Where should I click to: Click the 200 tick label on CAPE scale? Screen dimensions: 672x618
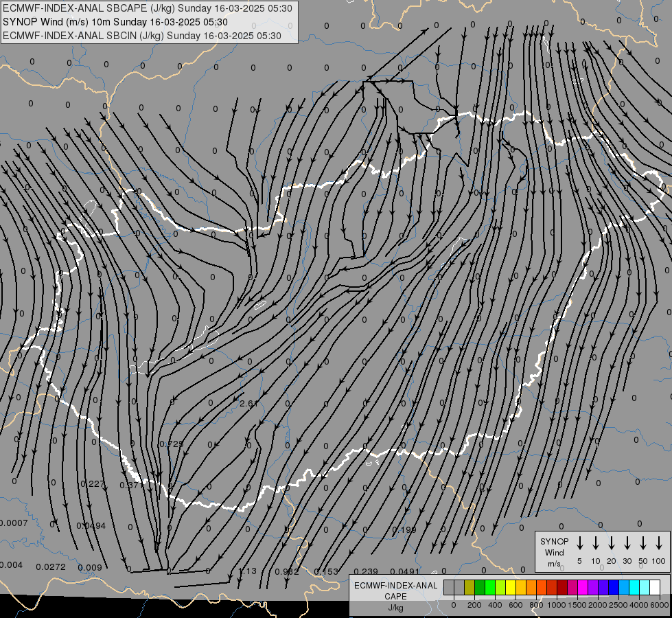tap(474, 605)
